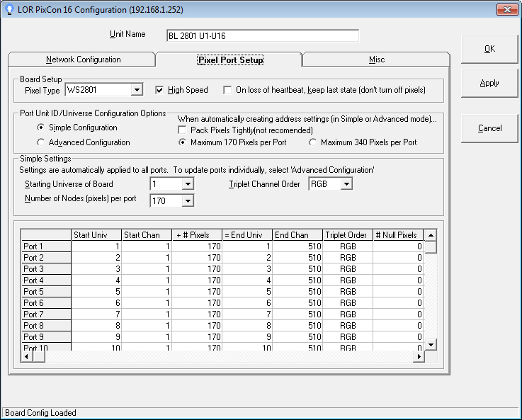Open Triplet Channel Order dropdown

coord(346,184)
